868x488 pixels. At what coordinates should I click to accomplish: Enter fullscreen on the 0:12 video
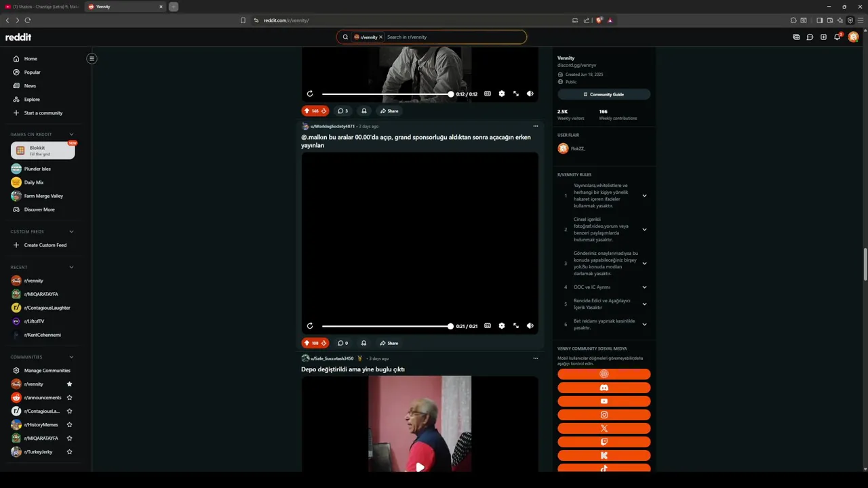(516, 94)
